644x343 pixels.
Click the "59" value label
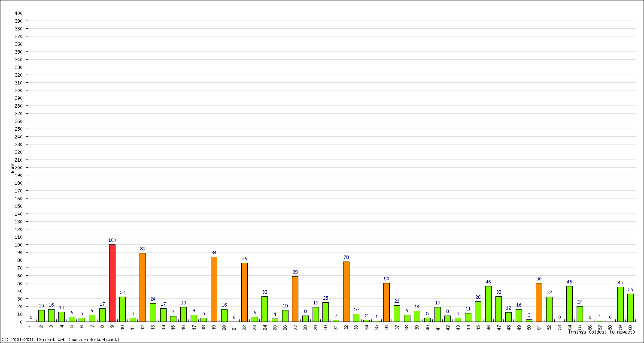click(x=295, y=272)
